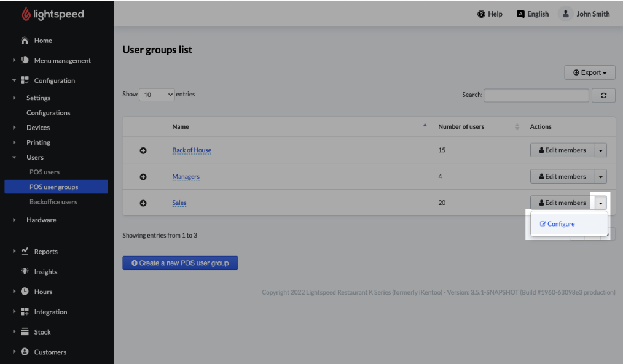Open Insights from the sidebar
The width and height of the screenshot is (623, 364).
click(45, 272)
